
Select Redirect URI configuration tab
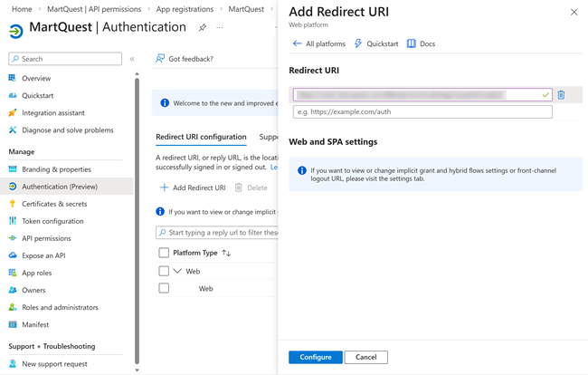point(201,137)
